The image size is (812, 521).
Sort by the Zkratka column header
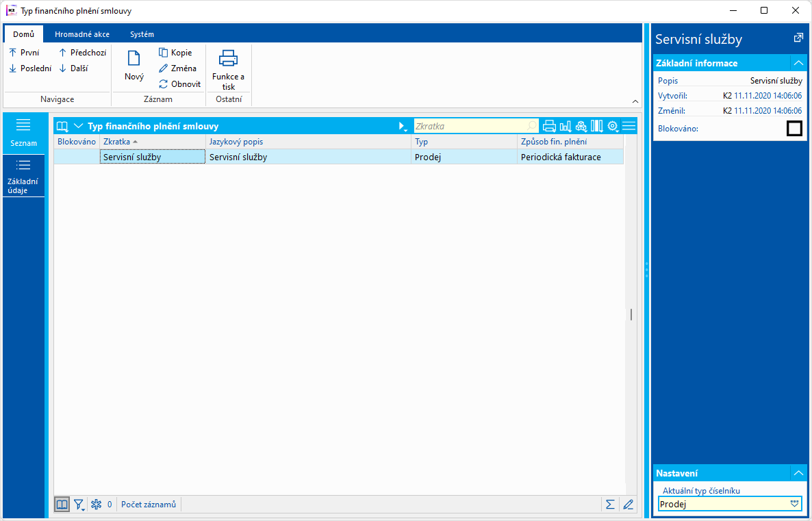coord(152,142)
